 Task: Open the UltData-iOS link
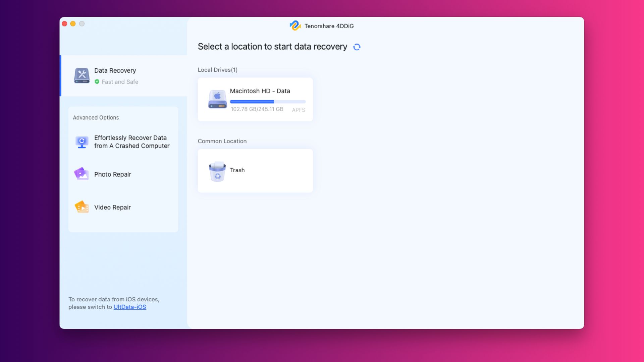click(x=130, y=307)
